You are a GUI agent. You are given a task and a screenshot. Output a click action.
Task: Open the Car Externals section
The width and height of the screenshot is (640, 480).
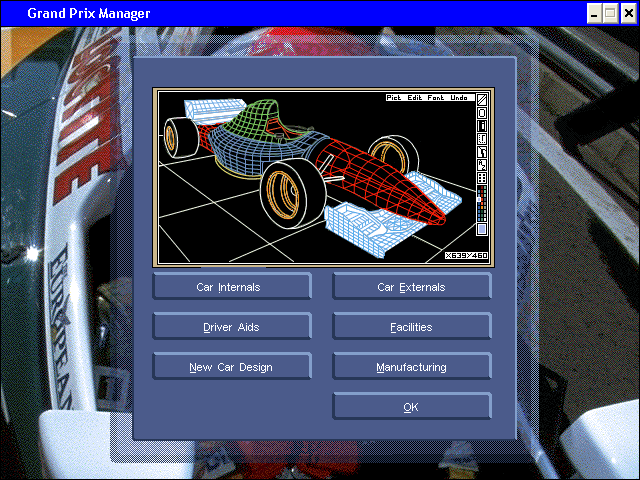[412, 287]
